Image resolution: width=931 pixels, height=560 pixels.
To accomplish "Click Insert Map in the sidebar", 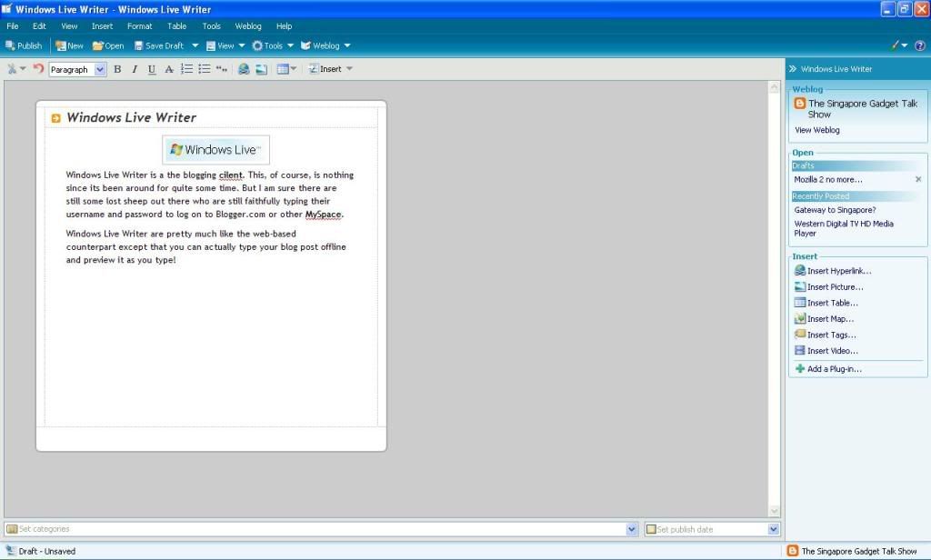I will 830,319.
